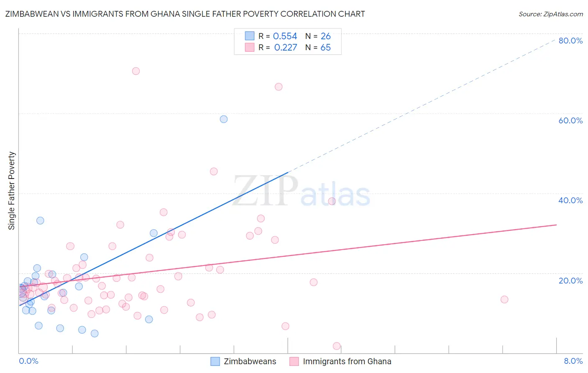The height and width of the screenshot is (373, 588).
Task: Click the ZIPatlas watermark logo
Action: 301,192
